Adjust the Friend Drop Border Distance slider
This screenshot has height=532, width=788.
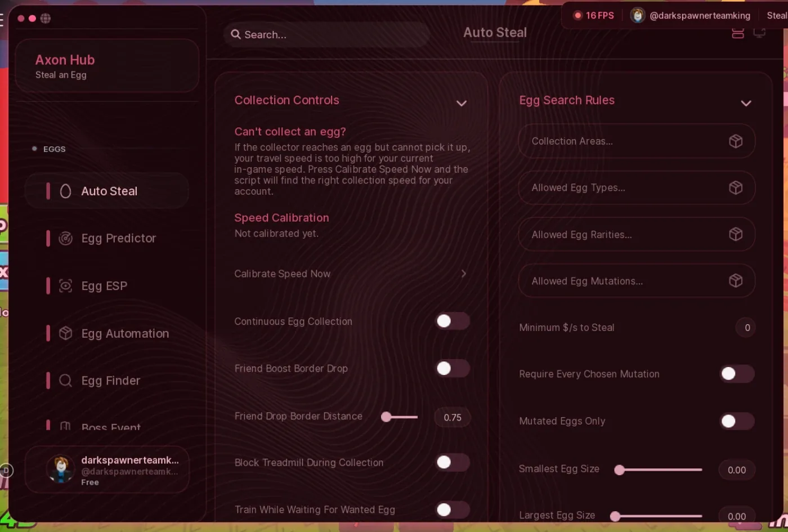pyautogui.click(x=400, y=417)
